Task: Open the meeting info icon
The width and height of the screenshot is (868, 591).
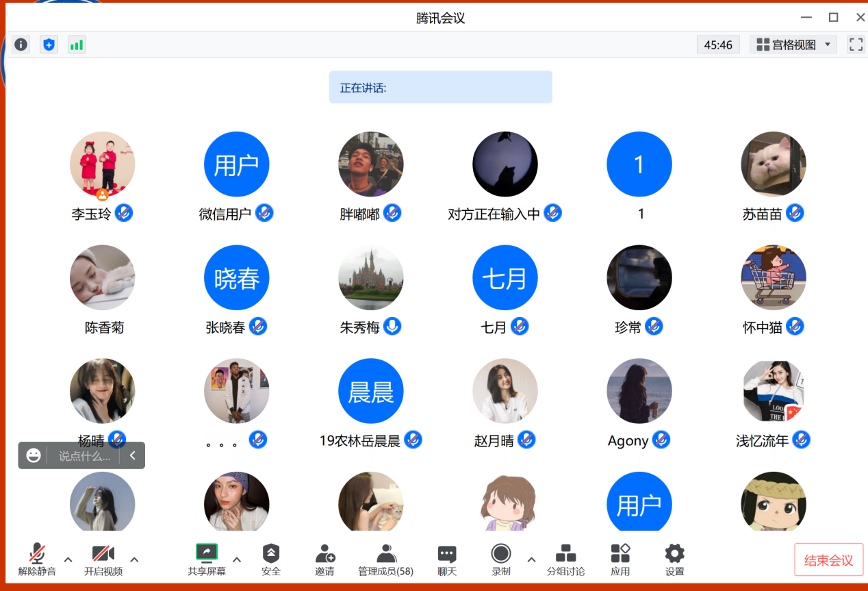Action: pyautogui.click(x=21, y=45)
